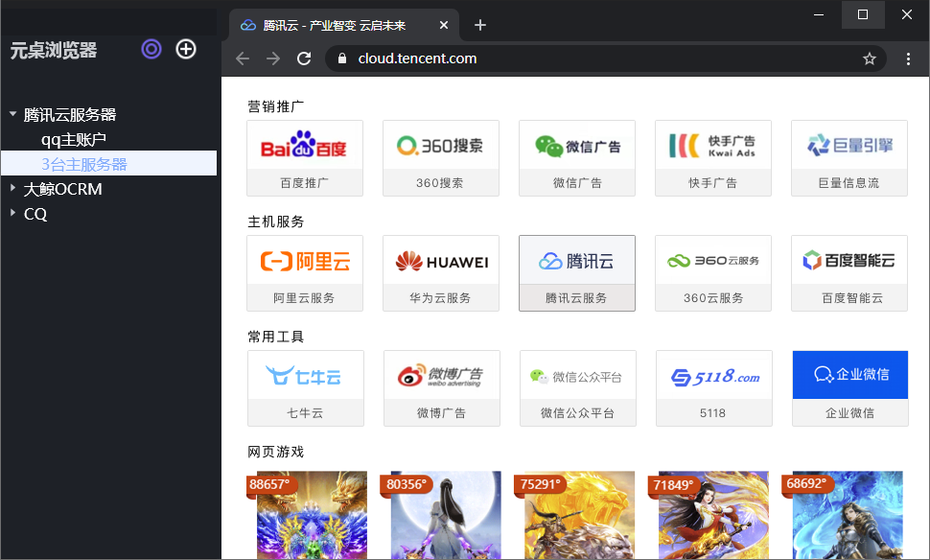The width and height of the screenshot is (930, 560).
Task: Click the lock icon in address bar
Action: click(x=341, y=58)
